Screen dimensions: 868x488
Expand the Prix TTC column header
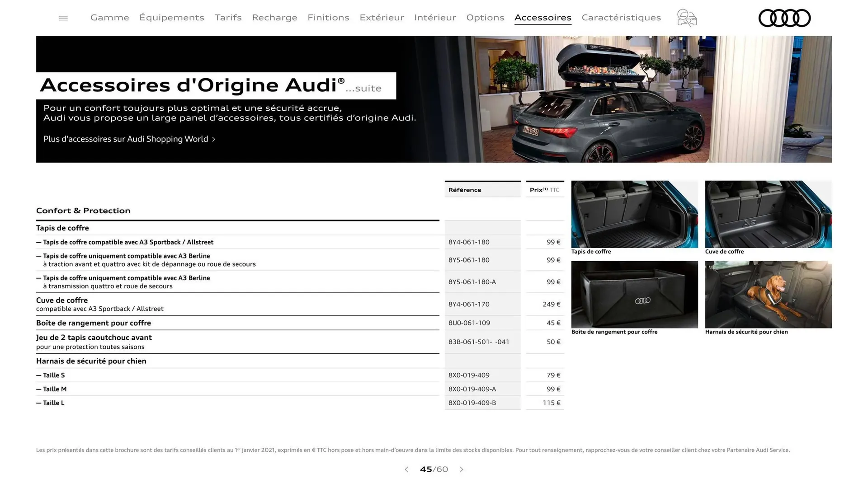(x=545, y=189)
